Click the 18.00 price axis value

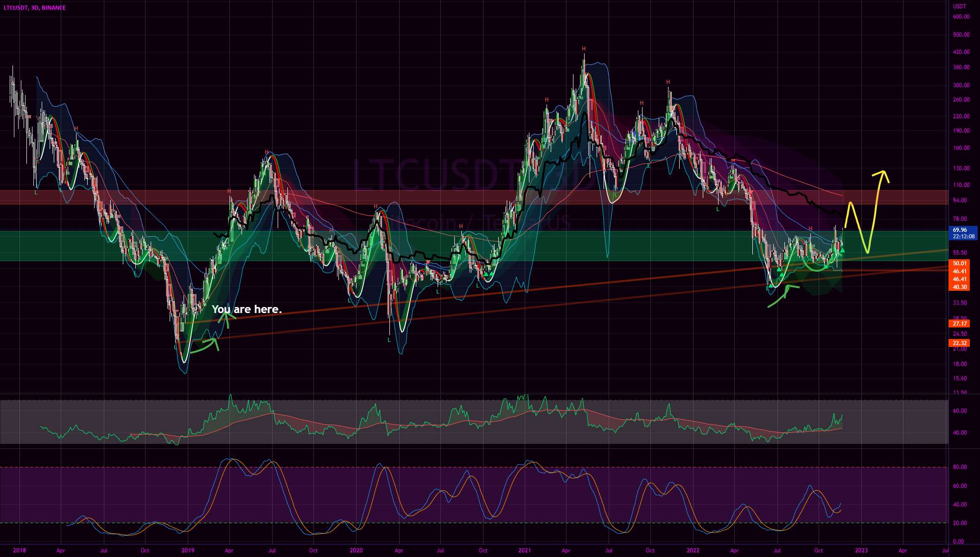pyautogui.click(x=960, y=364)
